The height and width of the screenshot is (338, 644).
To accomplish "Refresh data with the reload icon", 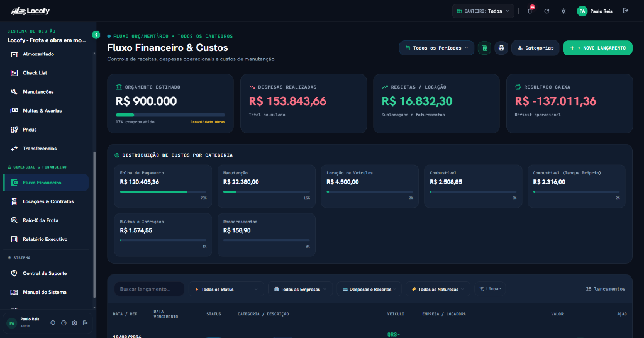I will point(547,11).
